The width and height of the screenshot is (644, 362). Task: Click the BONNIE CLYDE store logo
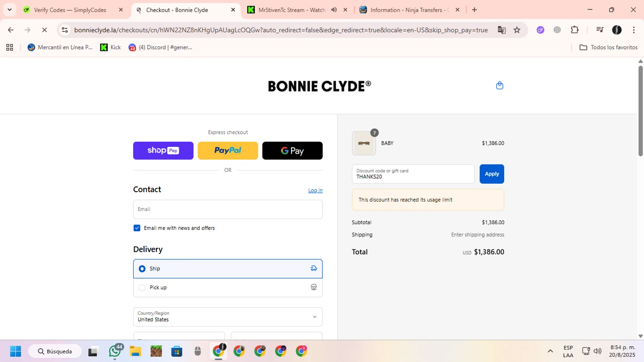click(x=319, y=86)
